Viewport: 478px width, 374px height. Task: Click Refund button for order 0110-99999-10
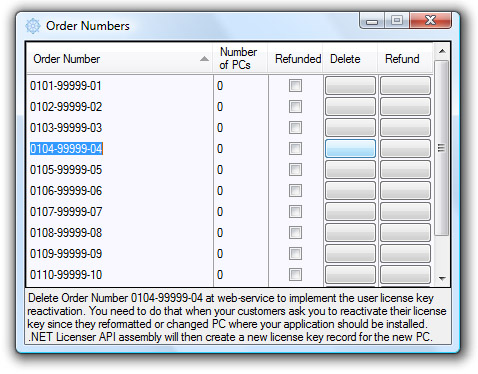[405, 275]
